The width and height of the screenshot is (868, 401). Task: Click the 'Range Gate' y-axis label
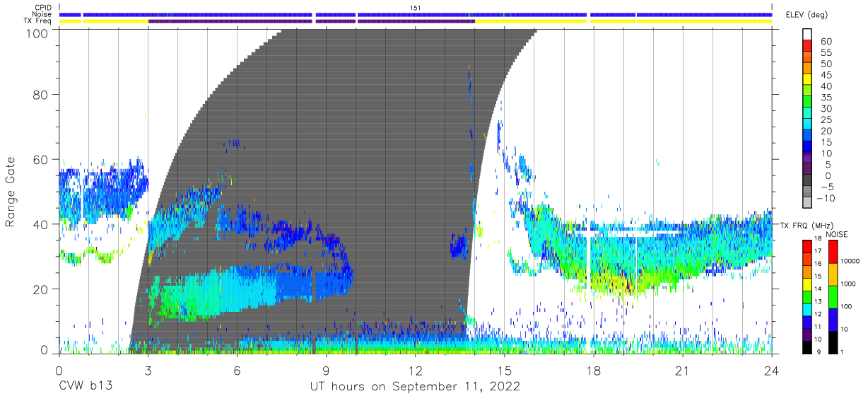pos(11,192)
